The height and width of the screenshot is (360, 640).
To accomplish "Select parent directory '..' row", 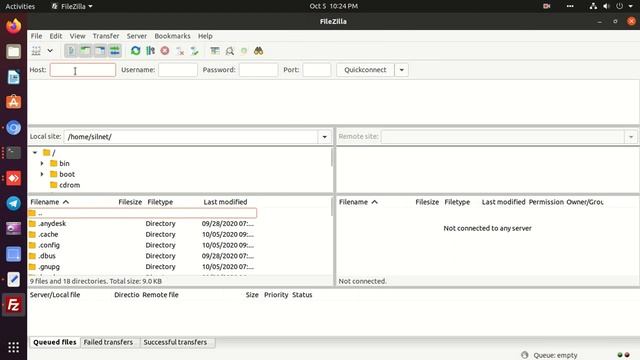I will pyautogui.click(x=142, y=213).
